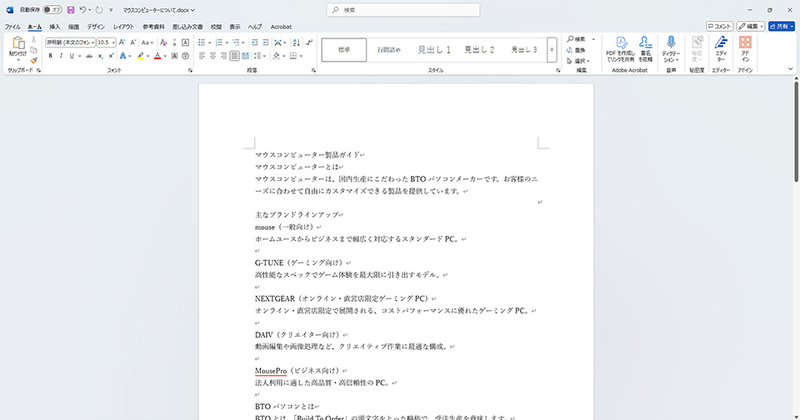Open the borders dropdown arrow
Screen dimensions: 800x420
301,56
